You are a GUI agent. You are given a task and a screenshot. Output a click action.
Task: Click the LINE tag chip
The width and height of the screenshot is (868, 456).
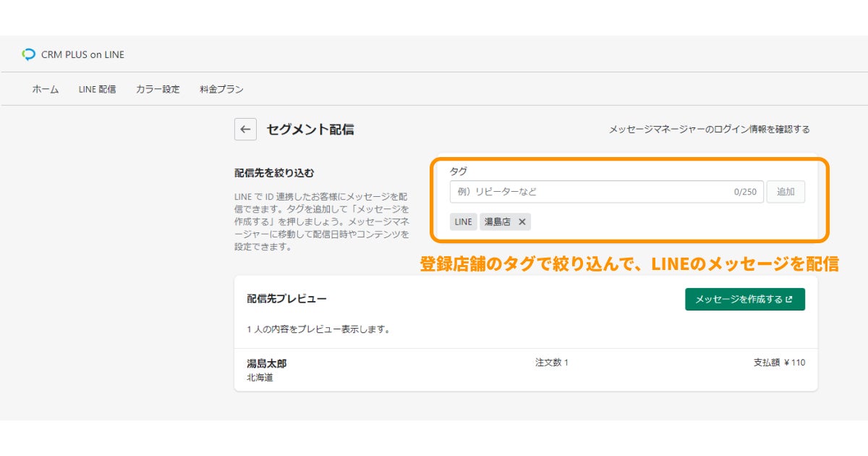click(463, 222)
